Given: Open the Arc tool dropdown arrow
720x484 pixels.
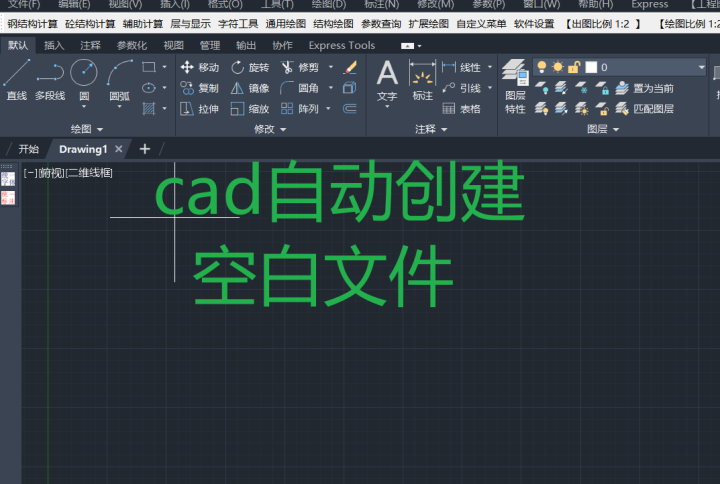Looking at the screenshot, I should click(x=119, y=107).
